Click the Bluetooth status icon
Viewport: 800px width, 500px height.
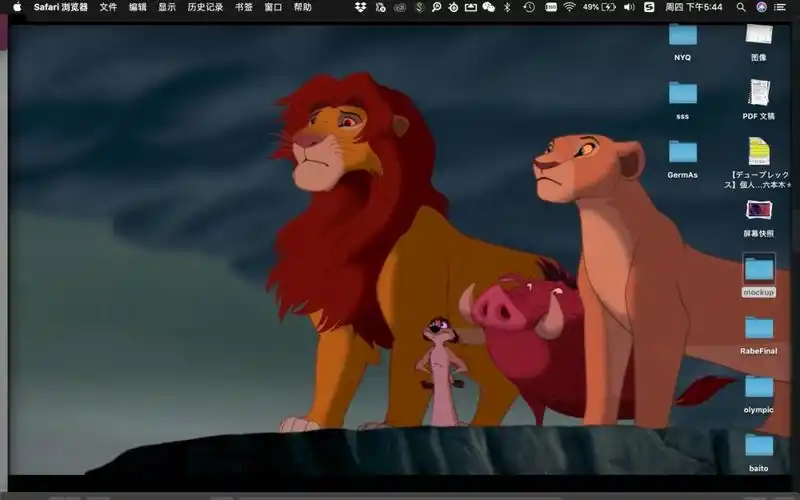[507, 7]
